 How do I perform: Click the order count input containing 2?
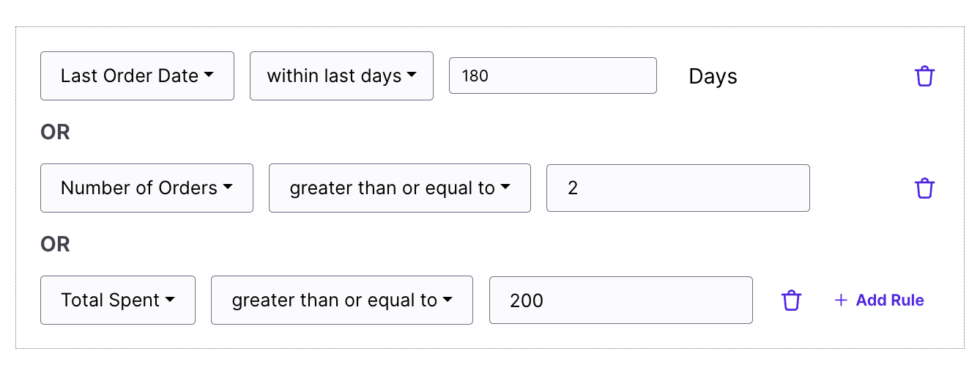coord(678,188)
